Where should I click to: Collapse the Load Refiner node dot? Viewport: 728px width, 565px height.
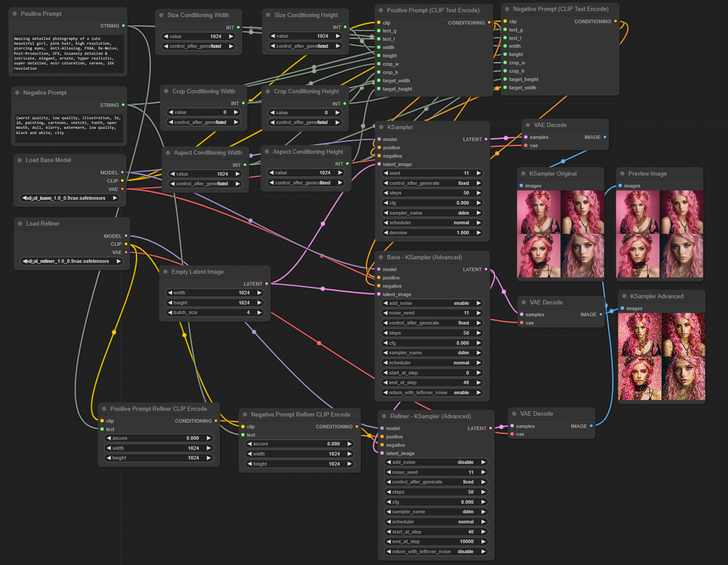[20, 223]
